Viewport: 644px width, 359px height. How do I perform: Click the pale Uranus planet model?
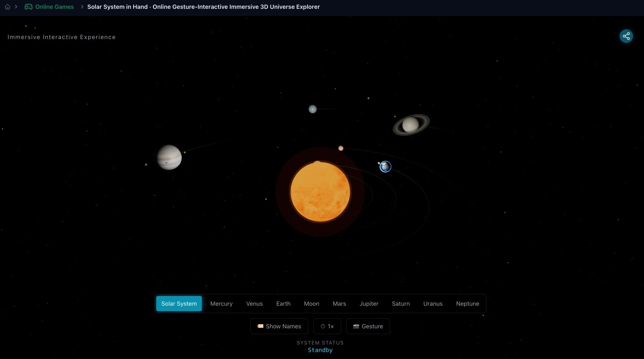pyautogui.click(x=313, y=109)
